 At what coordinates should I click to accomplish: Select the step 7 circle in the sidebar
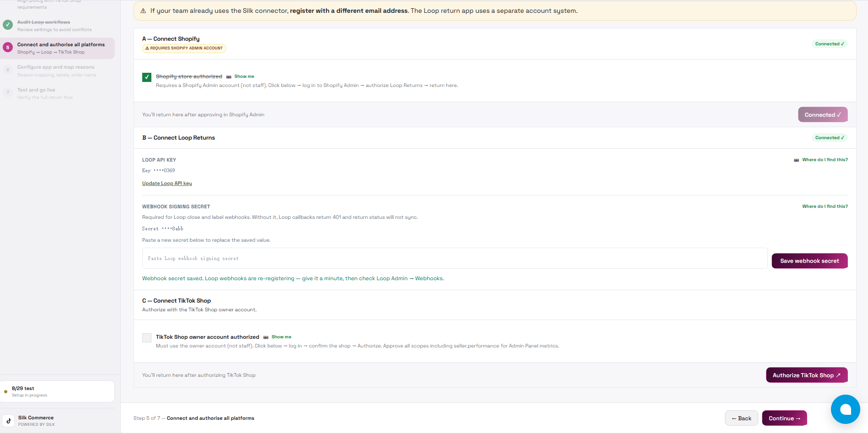(8, 92)
